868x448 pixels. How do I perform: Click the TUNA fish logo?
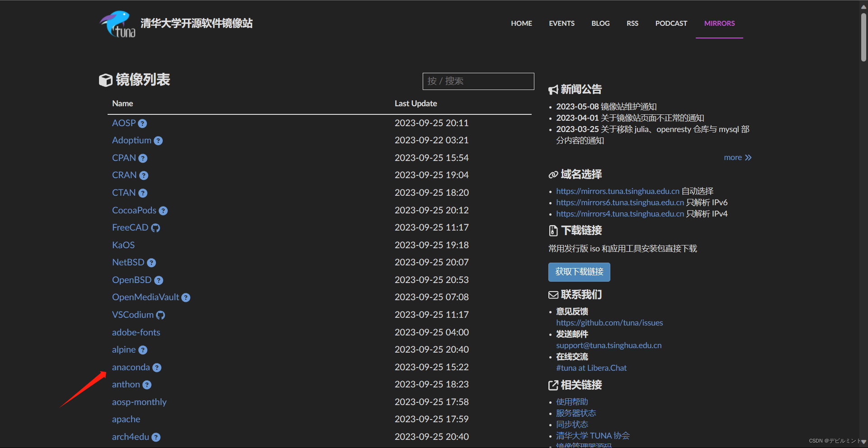click(118, 24)
